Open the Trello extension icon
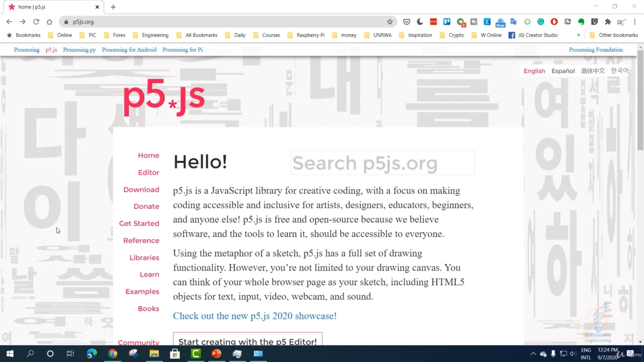This screenshot has height=362, width=644. [x=447, y=22]
